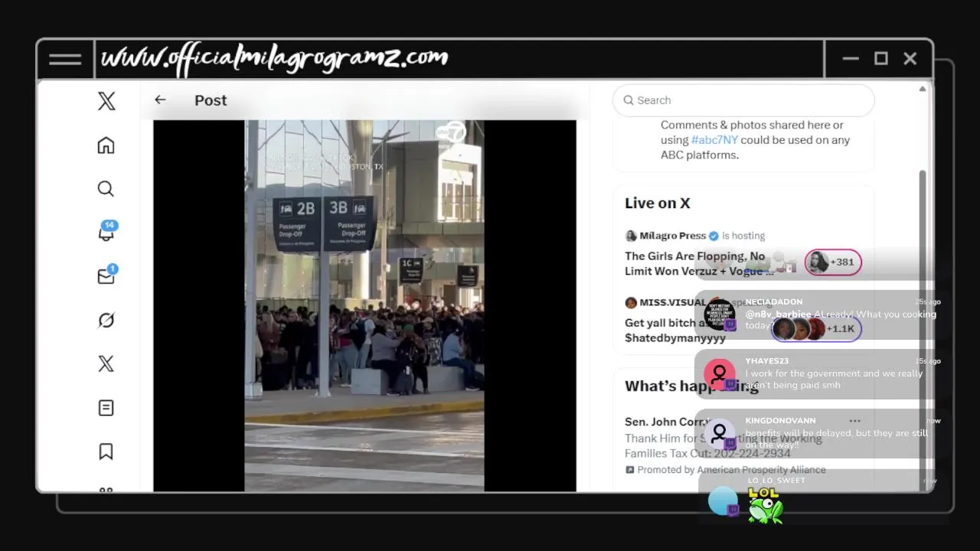Click 'Promoted by American Prosperity Alliance' label
Viewport: 980px width, 551px height.
731,470
